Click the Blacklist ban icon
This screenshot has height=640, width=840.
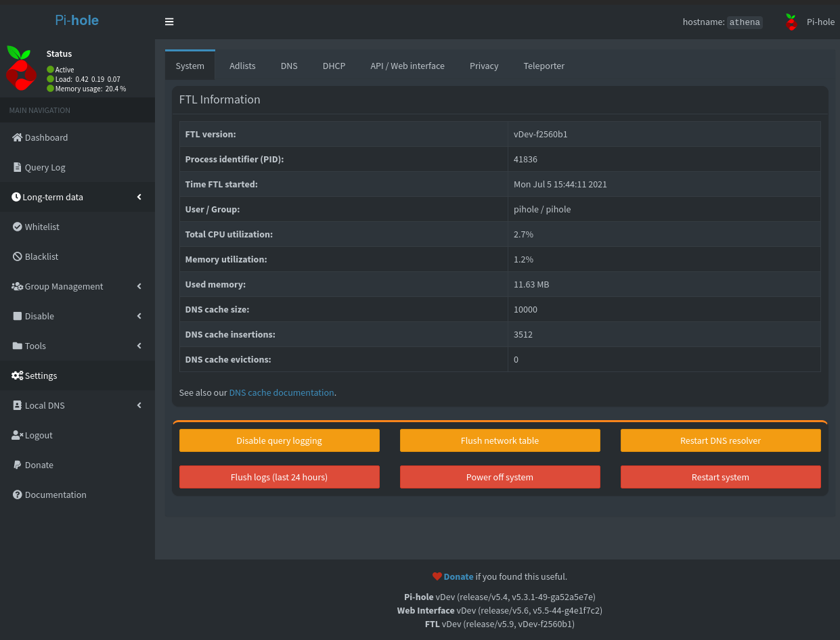[x=18, y=256]
